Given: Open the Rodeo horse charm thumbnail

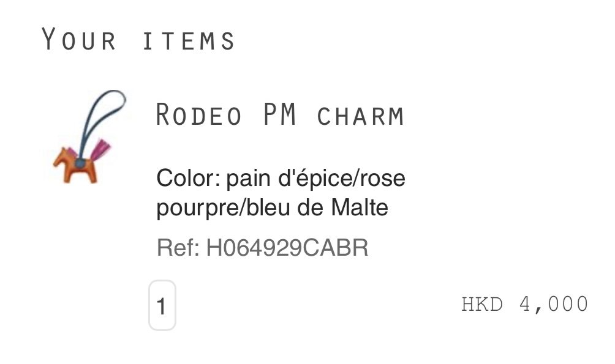Looking at the screenshot, I should click(90, 137).
